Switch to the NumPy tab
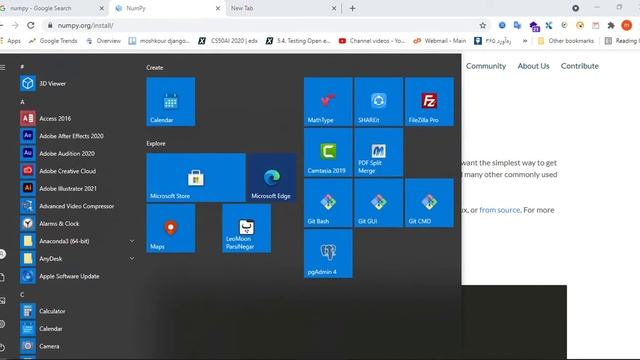 [x=168, y=8]
